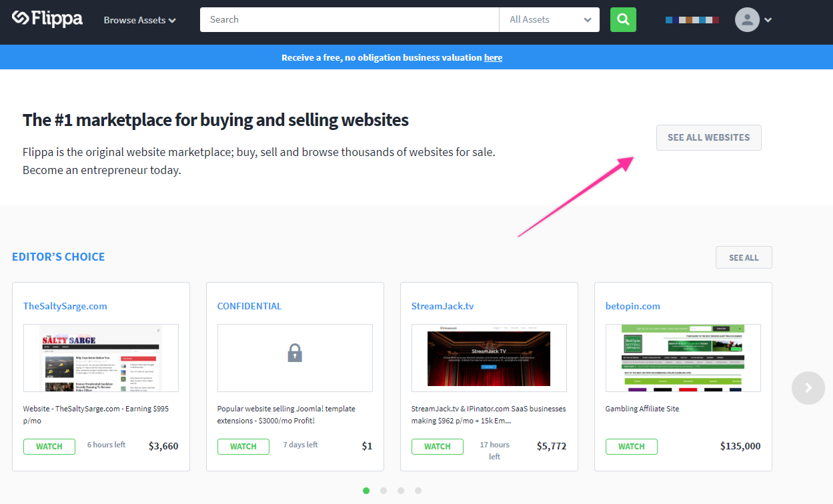Viewport: 833px width, 504px height.
Task: Click the '7 days left' label
Action: click(300, 445)
